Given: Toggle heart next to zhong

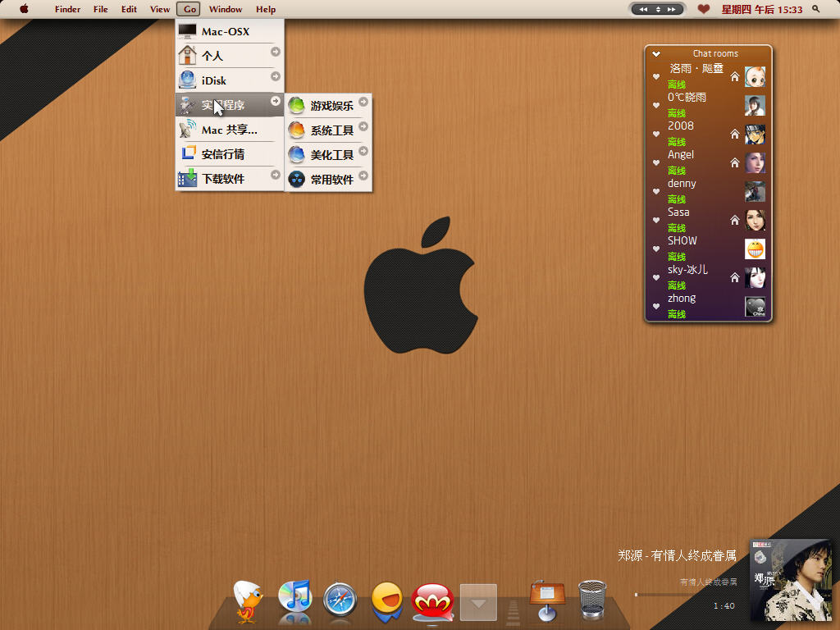Looking at the screenshot, I should click(x=655, y=307).
